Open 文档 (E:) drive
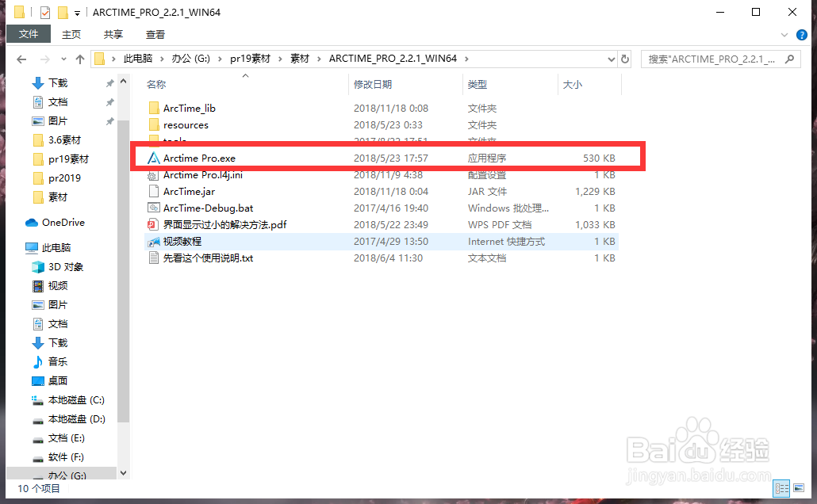817x504 pixels. coord(66,438)
